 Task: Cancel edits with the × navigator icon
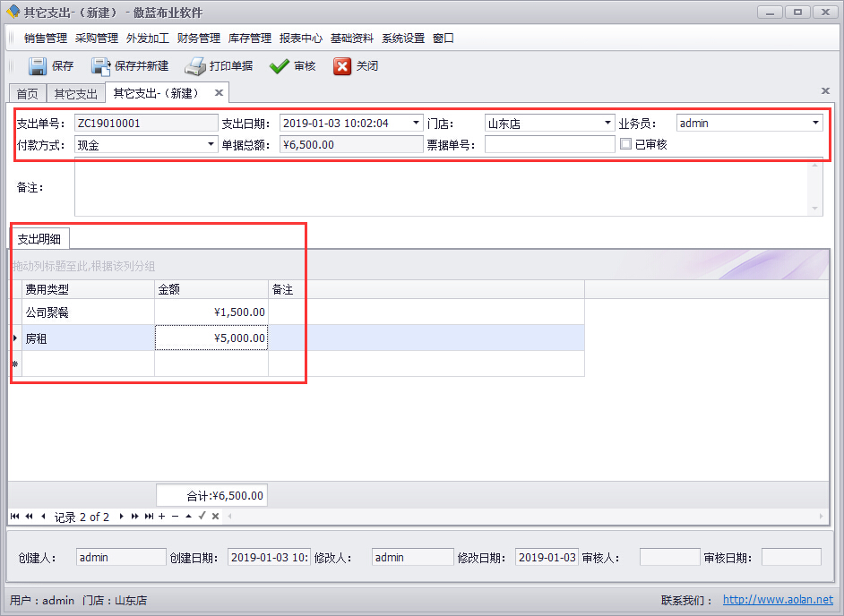214,516
